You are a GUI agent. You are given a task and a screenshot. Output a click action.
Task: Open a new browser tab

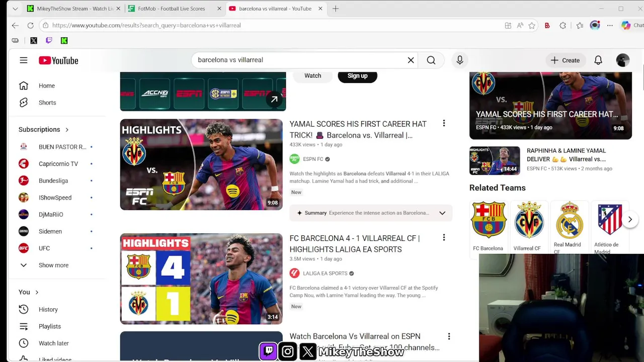pos(336,9)
